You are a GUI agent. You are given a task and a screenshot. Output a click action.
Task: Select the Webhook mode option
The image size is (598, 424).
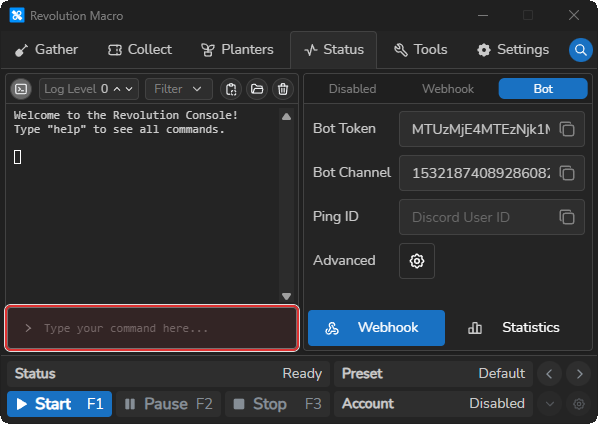(448, 89)
